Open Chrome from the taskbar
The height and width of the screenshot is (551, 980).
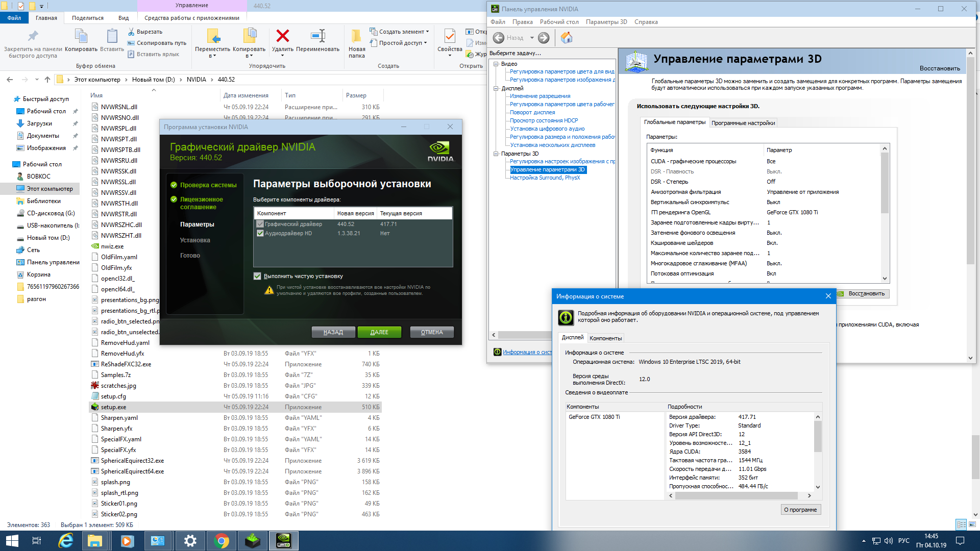coord(222,541)
